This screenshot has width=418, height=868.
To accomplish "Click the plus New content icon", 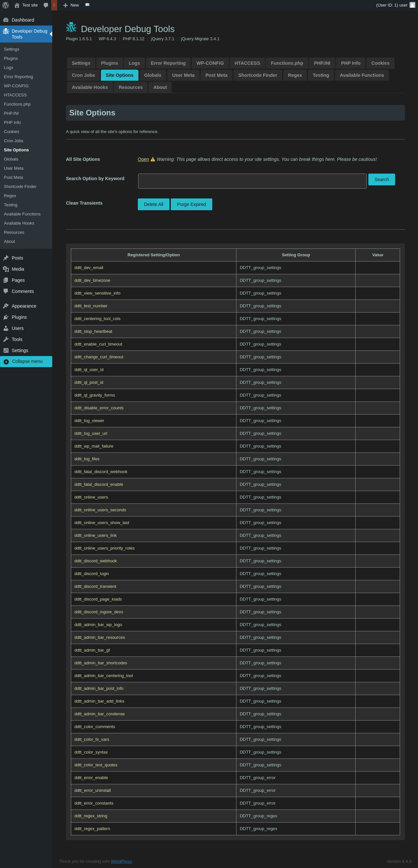I will (65, 5).
